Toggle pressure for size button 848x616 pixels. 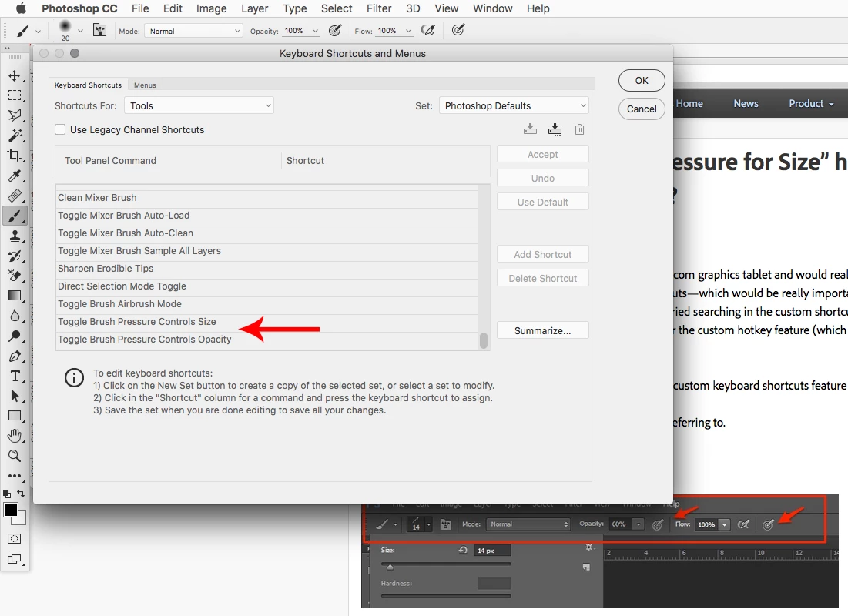458,30
